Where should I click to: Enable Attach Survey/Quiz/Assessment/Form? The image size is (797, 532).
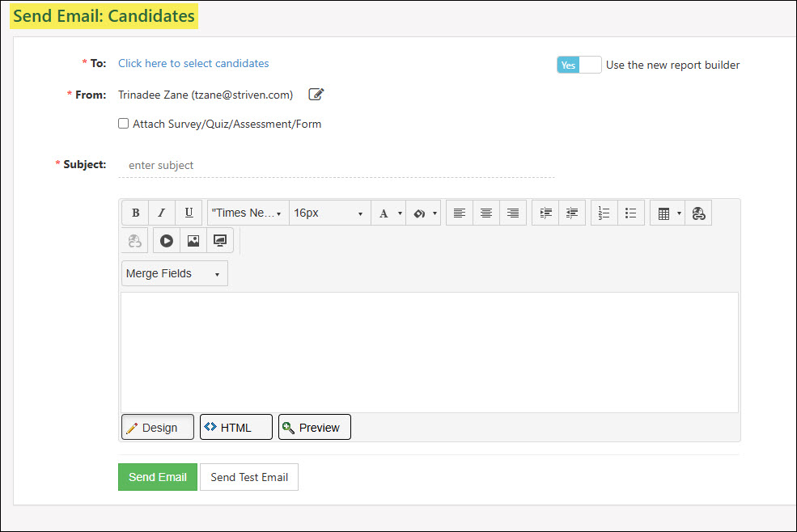tap(123, 123)
